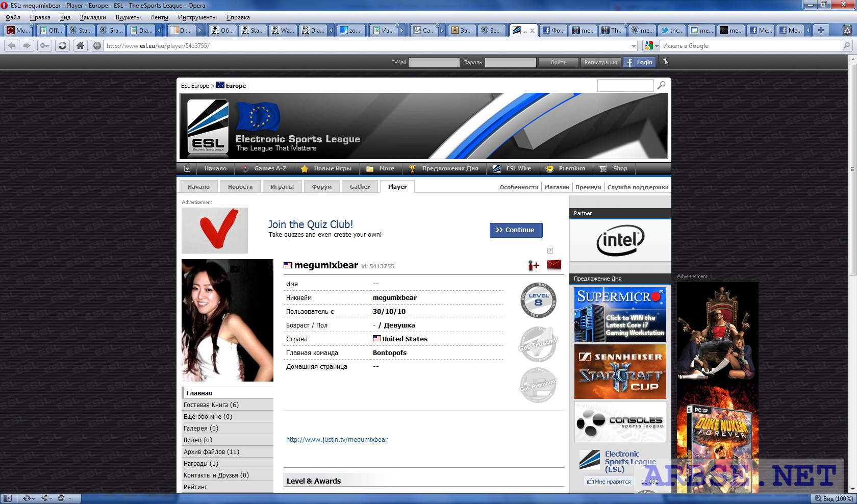Image resolution: width=857 pixels, height=504 pixels.
Task: Expand the tab group arrow next to the Ca... tab
Action: [442, 30]
